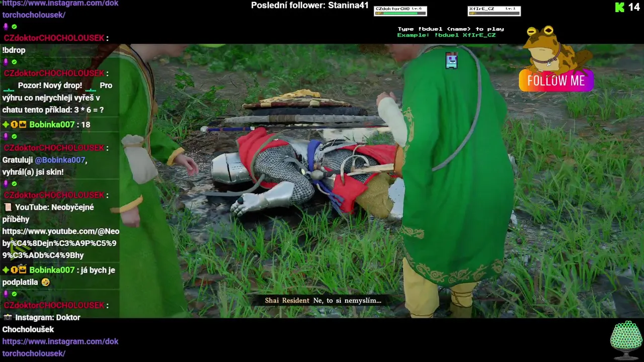644x362 pixels.
Task: Click username Bobinka007 before 'já bych je'
Action: click(x=52, y=270)
